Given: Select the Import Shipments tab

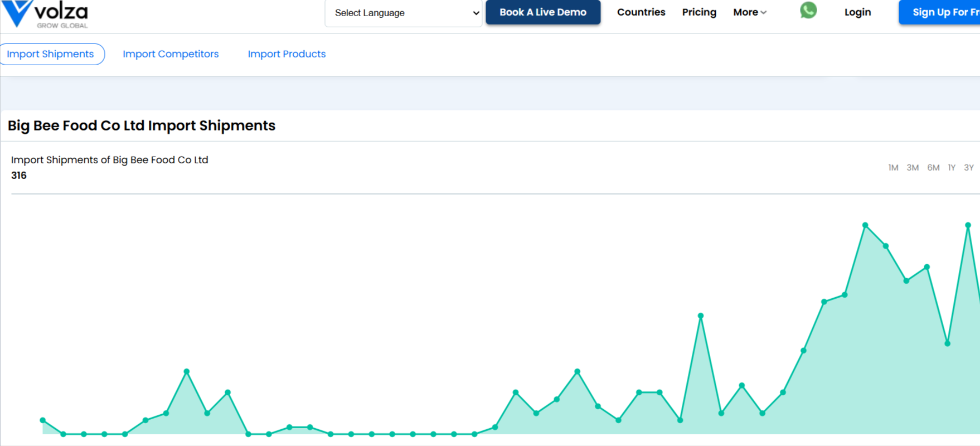Looking at the screenshot, I should coord(51,54).
